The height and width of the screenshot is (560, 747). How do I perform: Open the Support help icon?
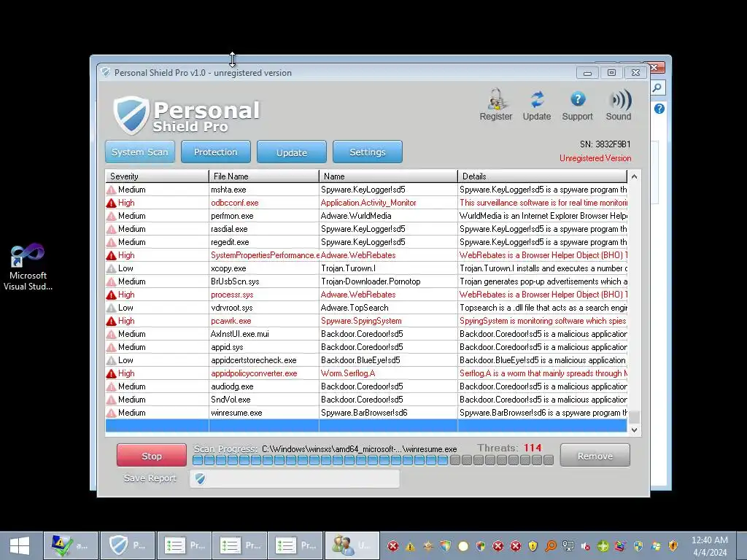(578, 104)
